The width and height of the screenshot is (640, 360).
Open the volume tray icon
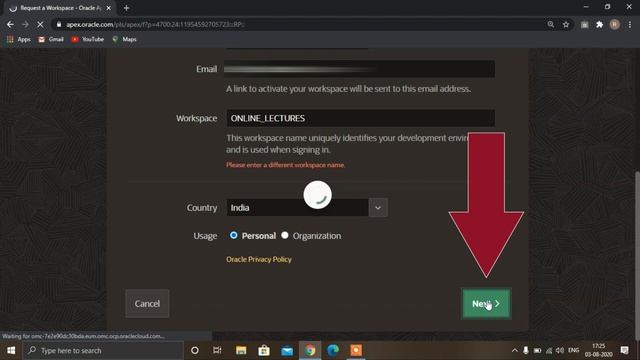coord(560,351)
